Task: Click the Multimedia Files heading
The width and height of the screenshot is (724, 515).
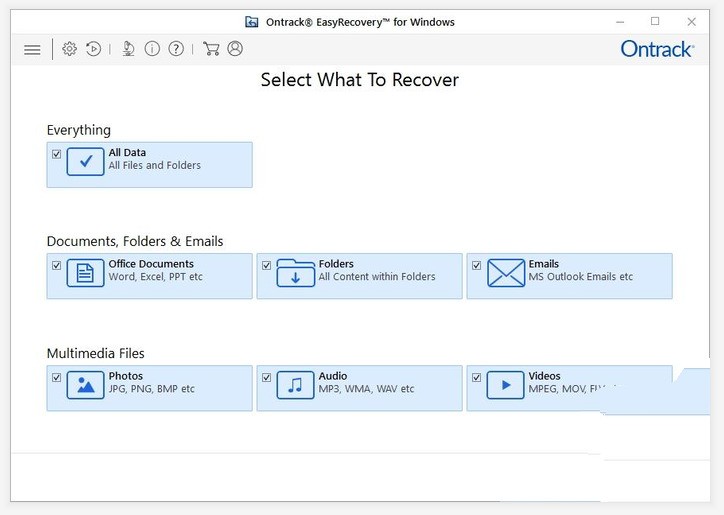Action: point(96,353)
